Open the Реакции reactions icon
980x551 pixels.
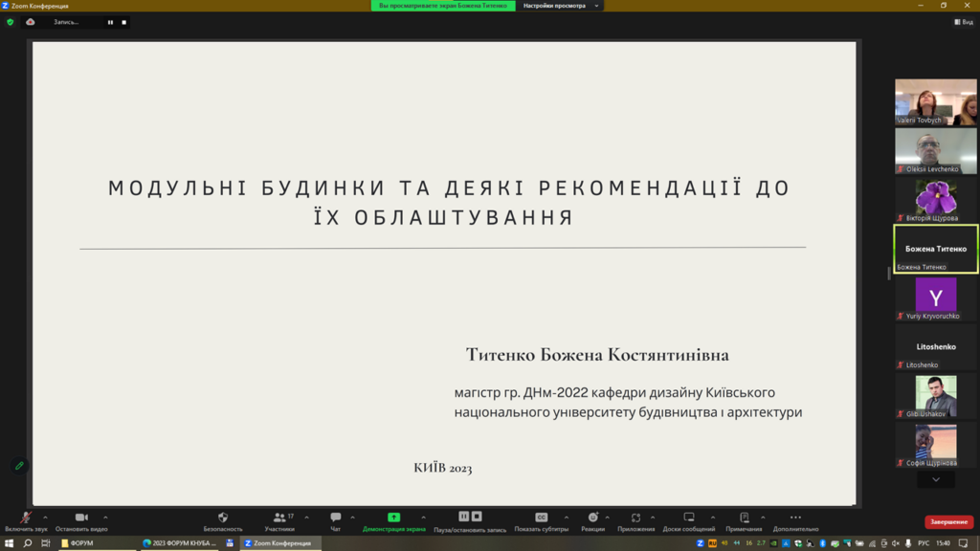[592, 518]
